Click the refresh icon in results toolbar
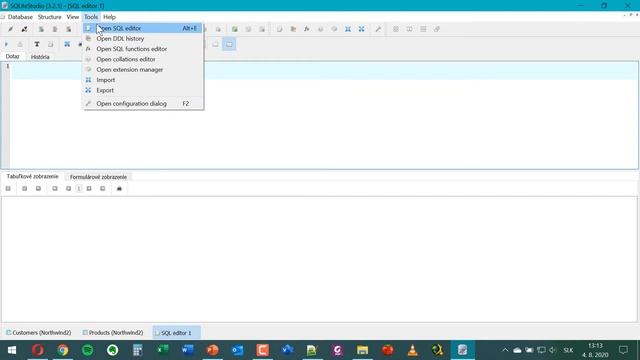 pos(8,189)
